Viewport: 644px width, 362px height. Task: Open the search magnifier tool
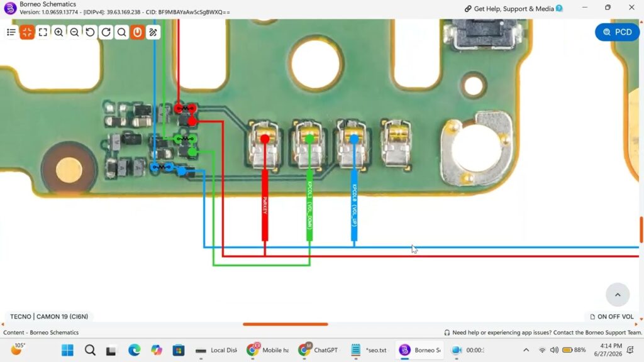coord(121,32)
